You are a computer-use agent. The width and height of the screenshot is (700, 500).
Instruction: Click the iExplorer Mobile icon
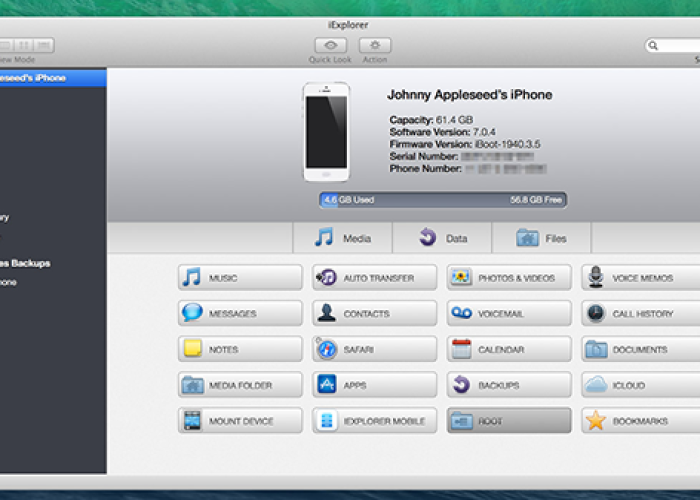pos(327,421)
